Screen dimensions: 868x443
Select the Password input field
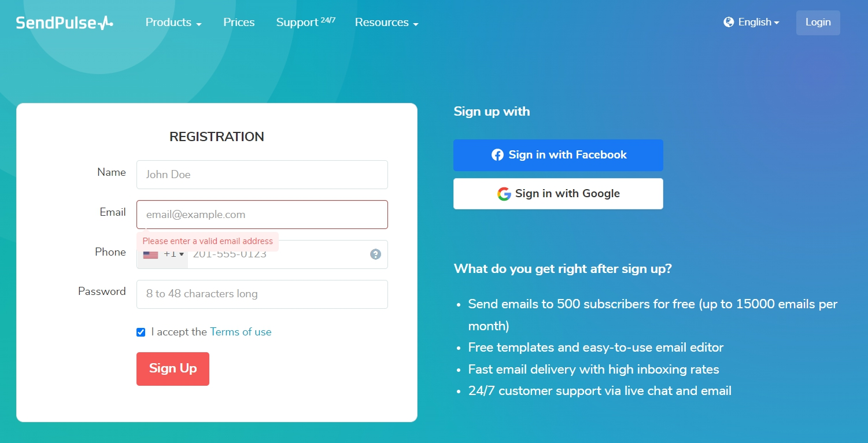262,294
